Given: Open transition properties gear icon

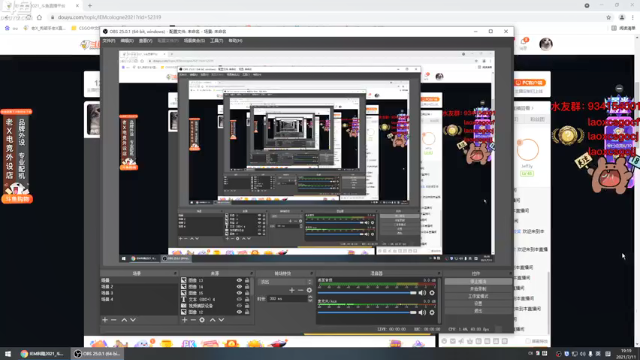Looking at the screenshot, I should (309, 290).
